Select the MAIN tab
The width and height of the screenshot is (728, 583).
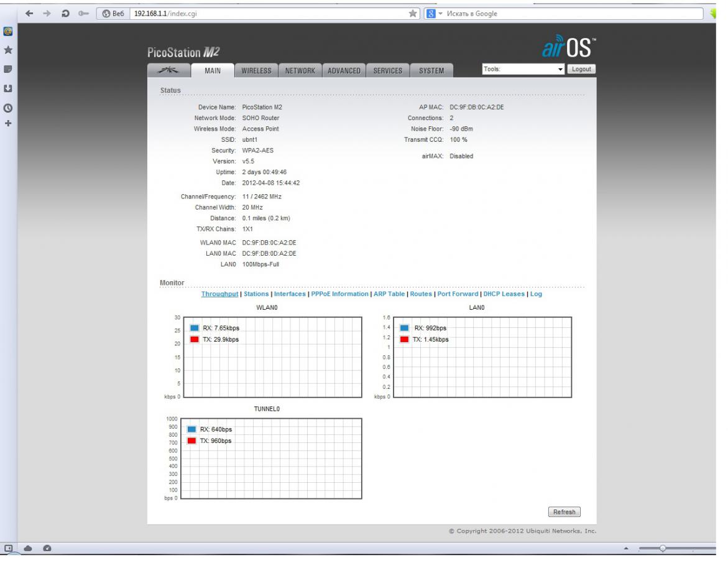[213, 70]
